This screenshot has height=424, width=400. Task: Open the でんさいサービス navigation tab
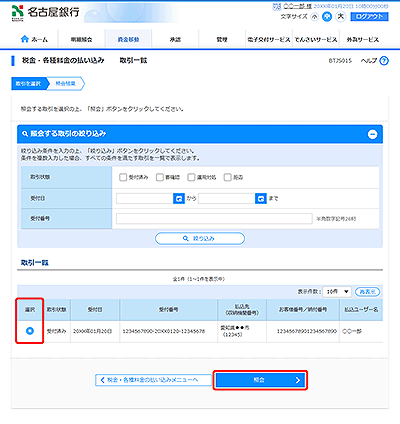click(316, 39)
